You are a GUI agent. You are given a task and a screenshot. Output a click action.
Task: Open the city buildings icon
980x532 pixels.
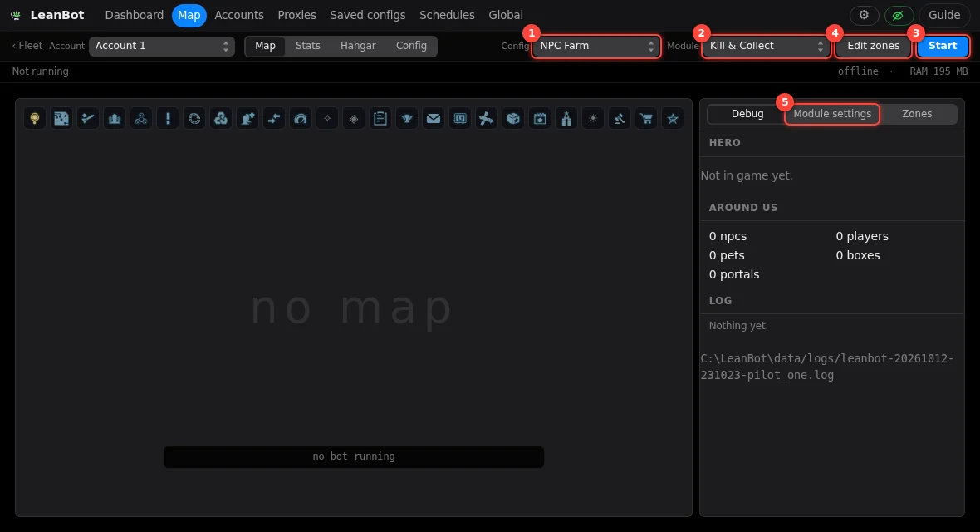pyautogui.click(x=115, y=118)
